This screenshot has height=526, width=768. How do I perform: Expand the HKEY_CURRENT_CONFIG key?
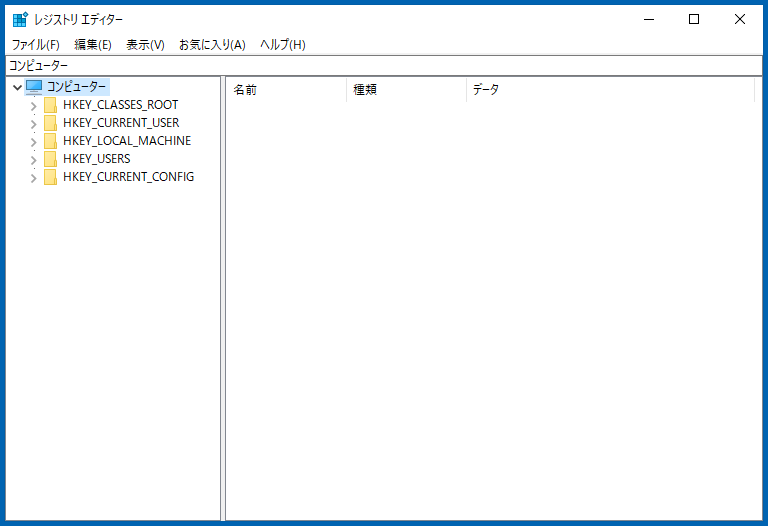pos(33,178)
